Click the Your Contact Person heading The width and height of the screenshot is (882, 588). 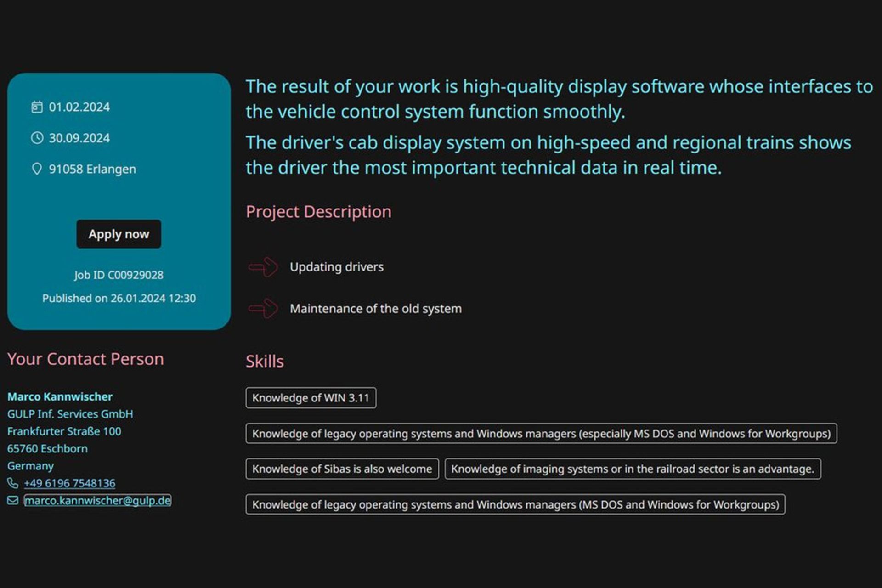tap(85, 359)
